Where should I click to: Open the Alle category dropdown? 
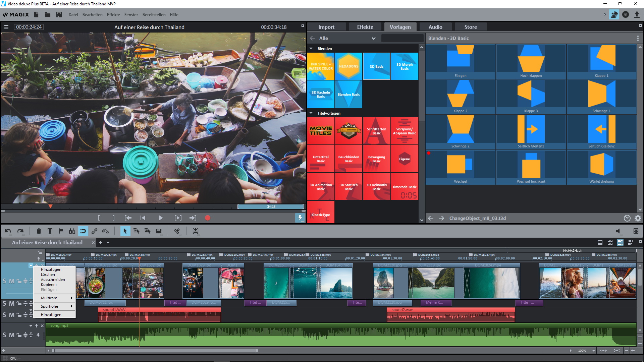[x=373, y=38]
